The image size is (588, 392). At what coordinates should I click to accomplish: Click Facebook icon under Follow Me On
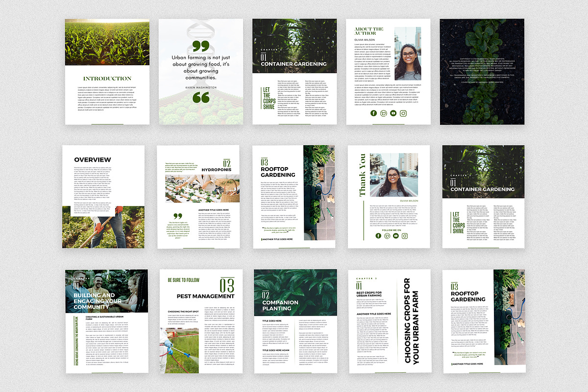coord(378,236)
